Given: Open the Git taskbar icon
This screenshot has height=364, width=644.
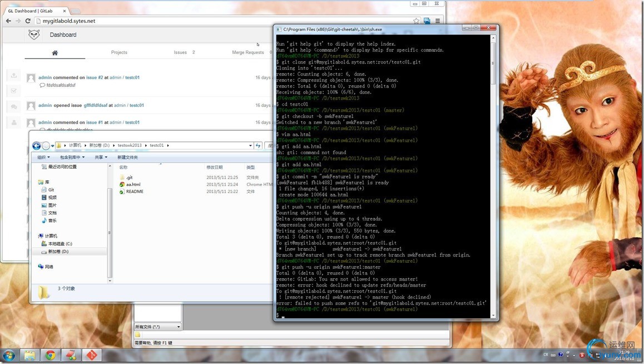Looking at the screenshot, I should point(92,355).
